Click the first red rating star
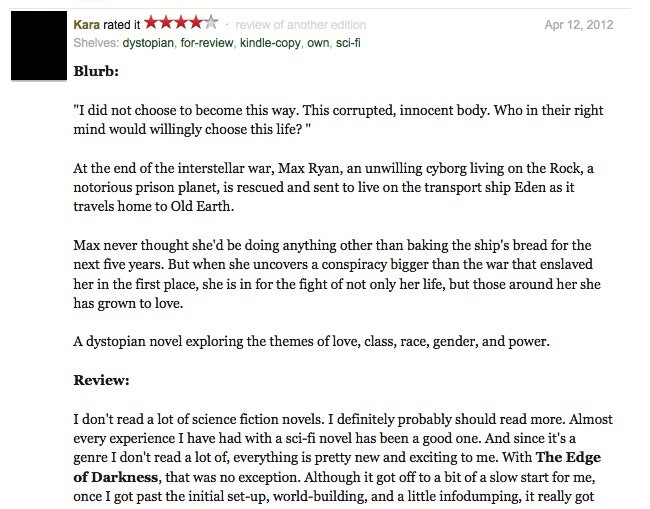Viewport: 650px width, 509px height. (x=151, y=22)
